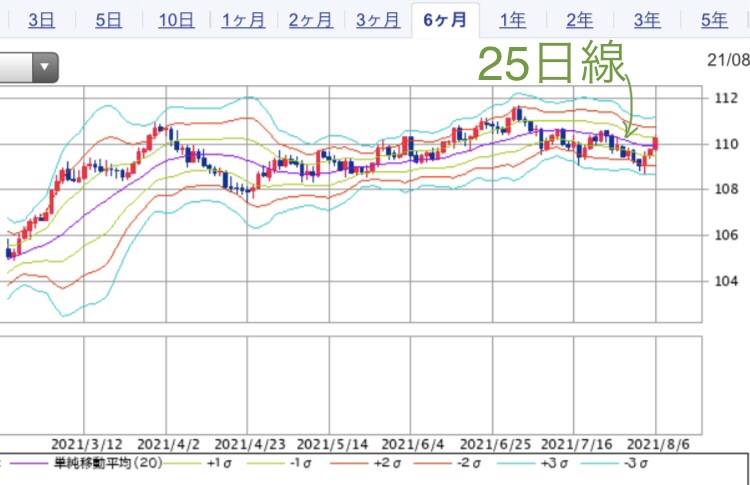Select the active 6ヶ月 tab
The height and width of the screenshot is (485, 750).
(445, 20)
